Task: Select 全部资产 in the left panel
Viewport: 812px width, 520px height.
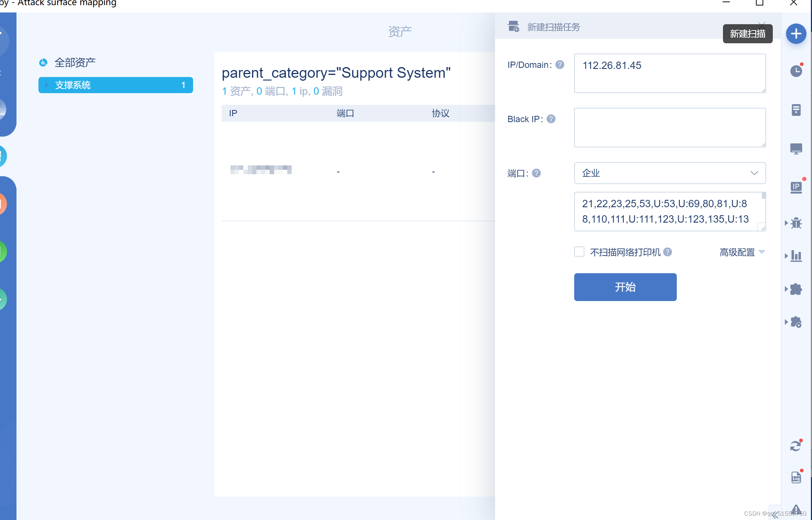Action: coord(75,62)
